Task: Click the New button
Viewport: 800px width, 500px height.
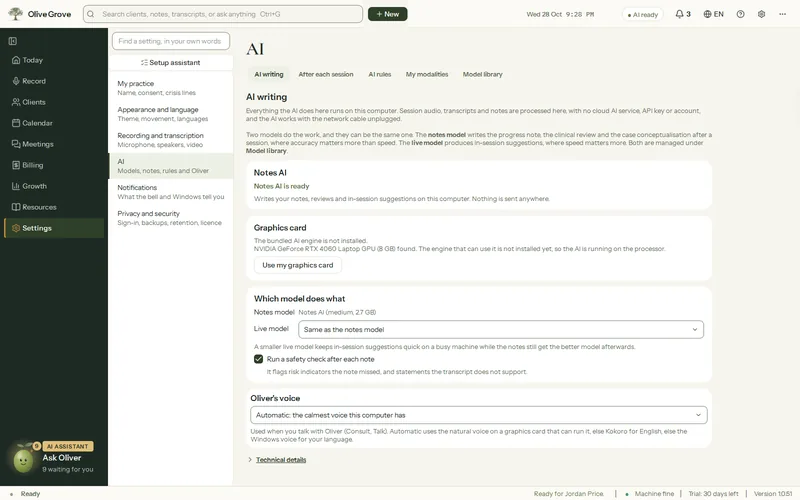Action: (x=388, y=14)
